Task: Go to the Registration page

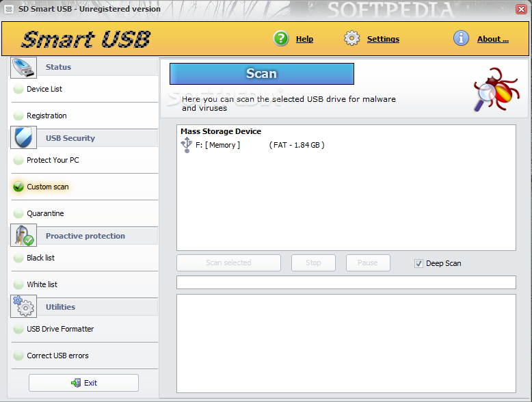Action: (x=46, y=116)
